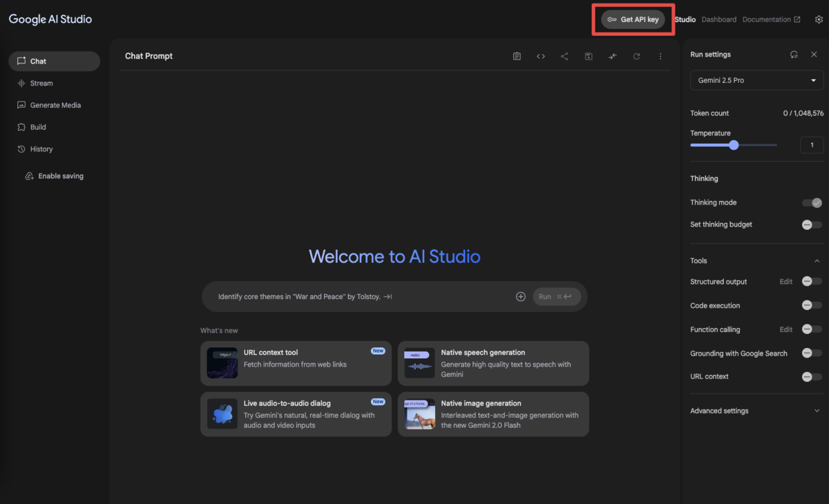Screen dimensions: 829x504
Task: Open system instructions clipboard icon
Action: coord(517,57)
